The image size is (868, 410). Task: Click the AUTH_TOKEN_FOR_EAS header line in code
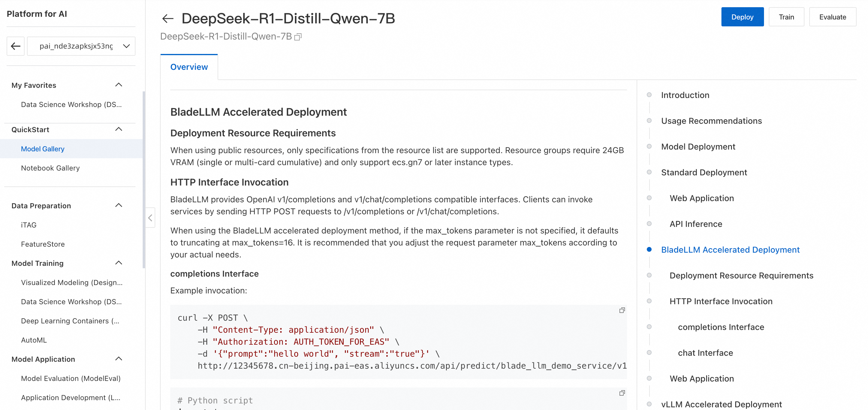tap(298, 342)
